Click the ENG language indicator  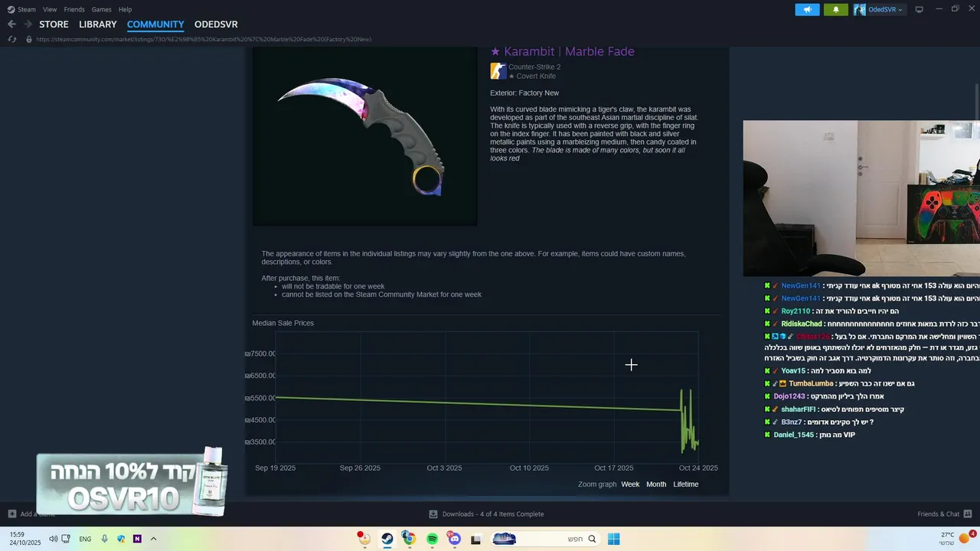pyautogui.click(x=85, y=539)
